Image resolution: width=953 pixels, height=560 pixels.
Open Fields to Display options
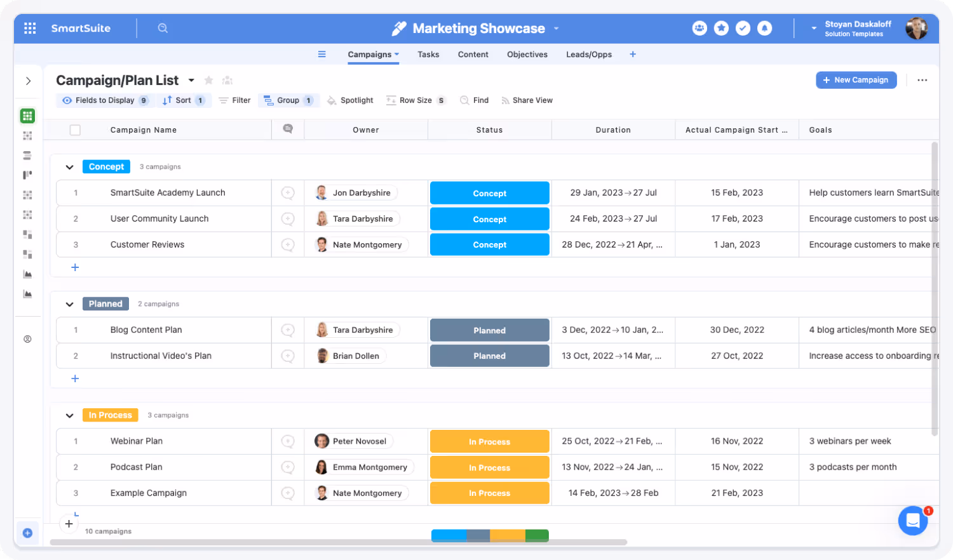tap(105, 100)
